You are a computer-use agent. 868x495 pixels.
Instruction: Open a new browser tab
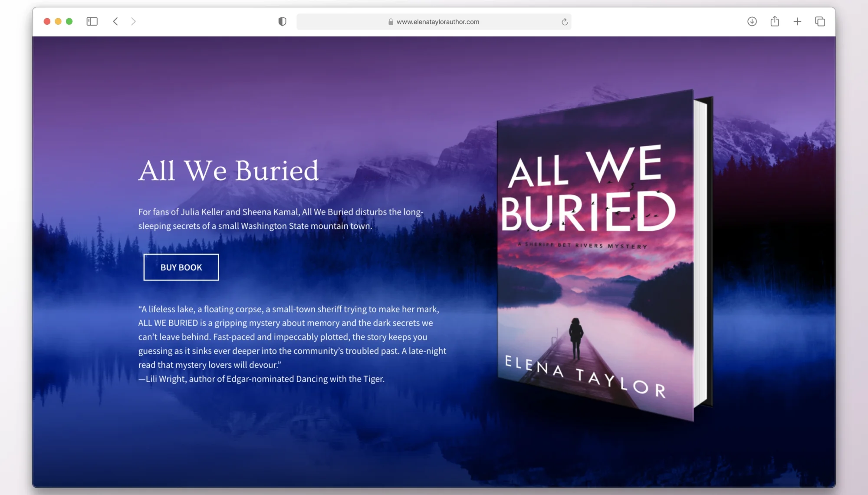click(x=797, y=21)
